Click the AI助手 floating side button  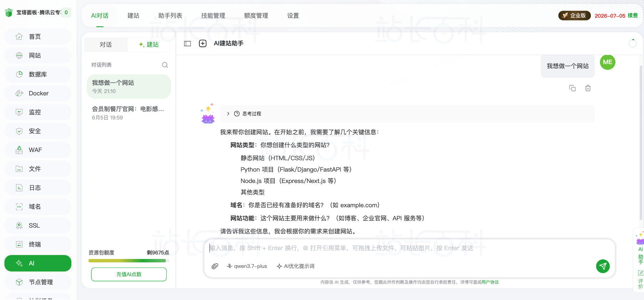coord(640,248)
